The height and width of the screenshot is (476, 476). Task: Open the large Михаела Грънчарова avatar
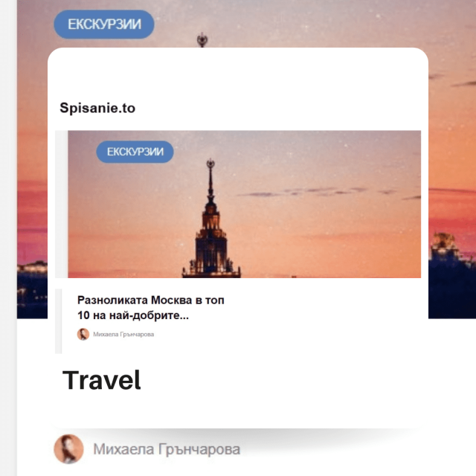click(x=68, y=449)
